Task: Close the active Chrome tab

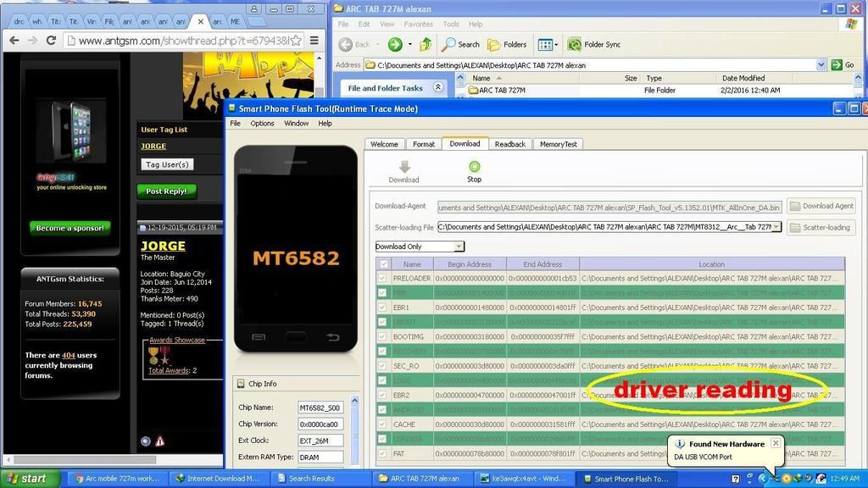Action: pyautogui.click(x=200, y=21)
